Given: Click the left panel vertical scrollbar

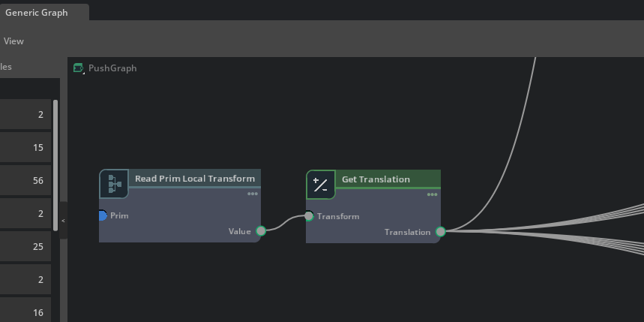Looking at the screenshot, I should click(55, 165).
